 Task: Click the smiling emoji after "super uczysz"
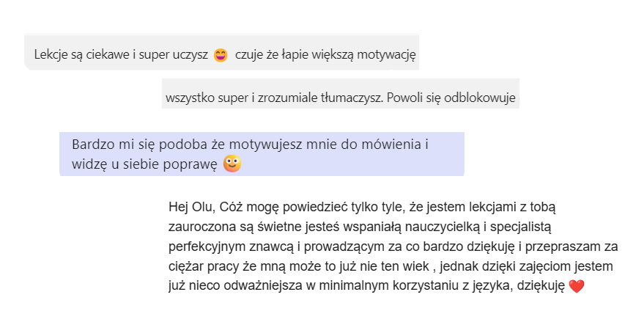click(221, 55)
